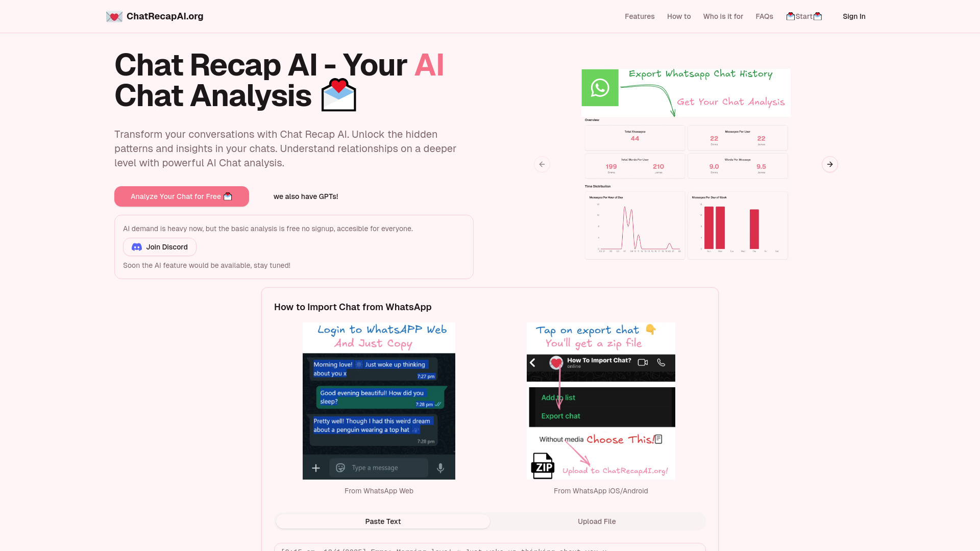Screen dimensions: 980x551
Task: Click the 'we also have GPTs!' link
Action: point(306,196)
